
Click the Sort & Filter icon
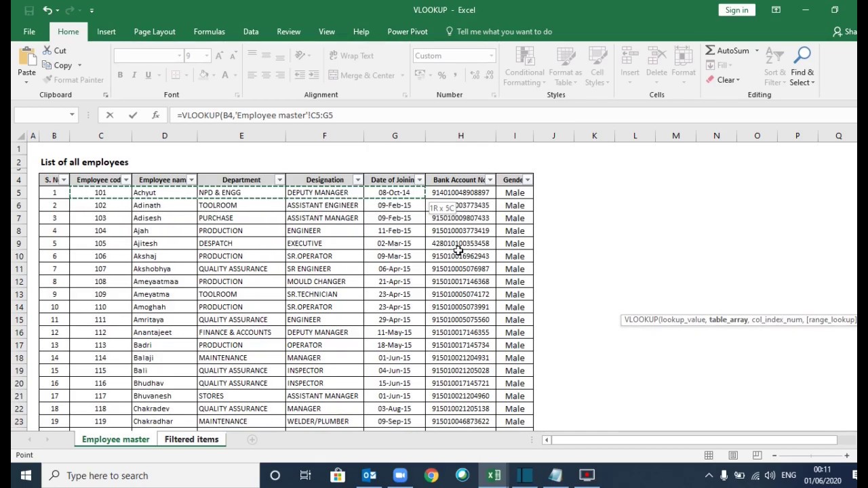click(x=773, y=56)
